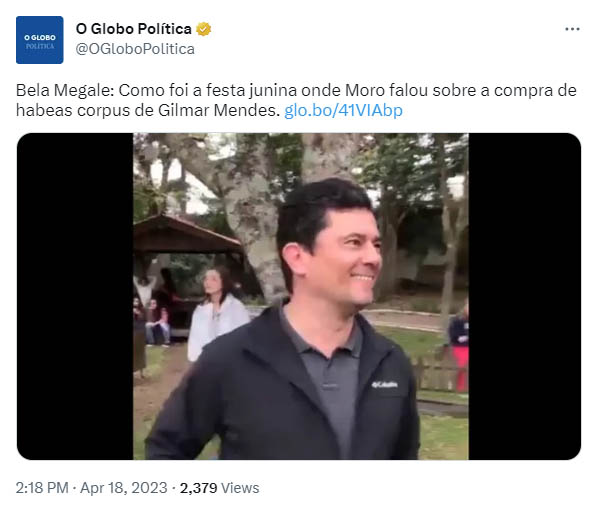
Task: Follow the glo.bo/41VIAbp article link
Action: click(x=343, y=111)
